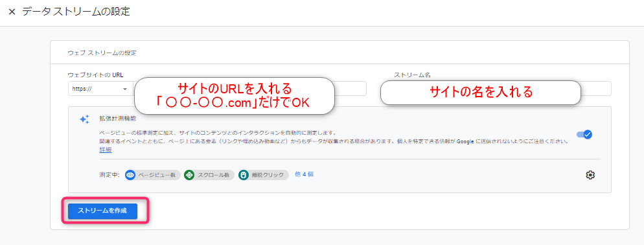644x245 pixels.
Task: Focus the website URL input field
Action: [x=249, y=89]
